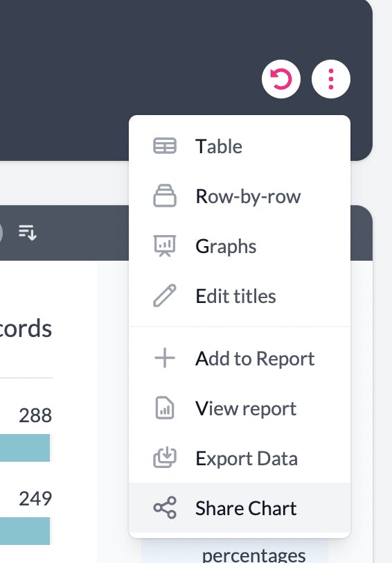This screenshot has width=392, height=563.
Task: Choose the Edit titles menu text
Action: point(235,296)
